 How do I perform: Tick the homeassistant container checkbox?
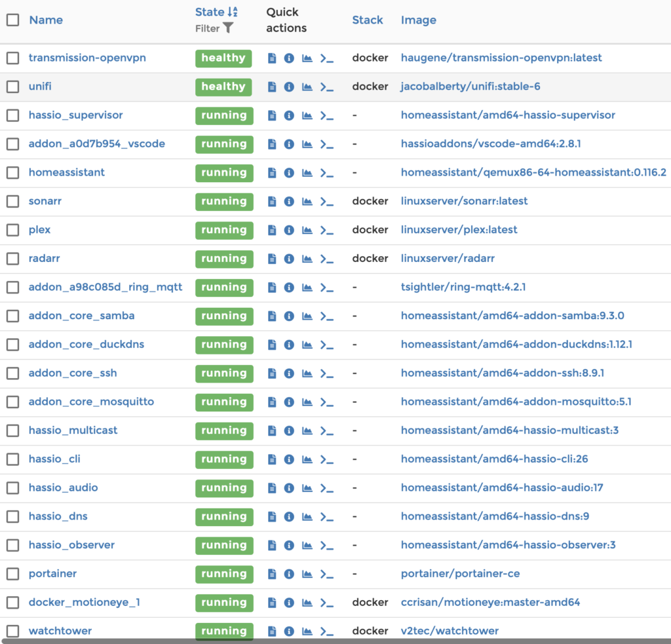[13, 172]
